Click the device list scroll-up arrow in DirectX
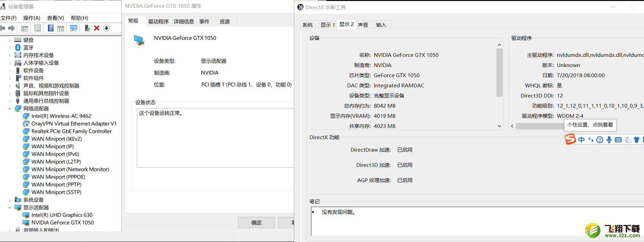Screen dimensions: 644x242 point(499,45)
